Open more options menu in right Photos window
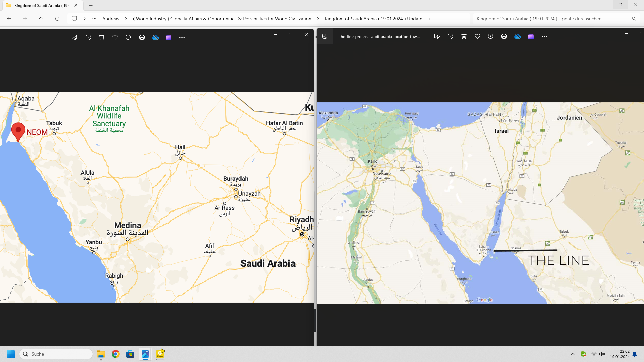Image resolution: width=644 pixels, height=362 pixels. click(x=544, y=36)
